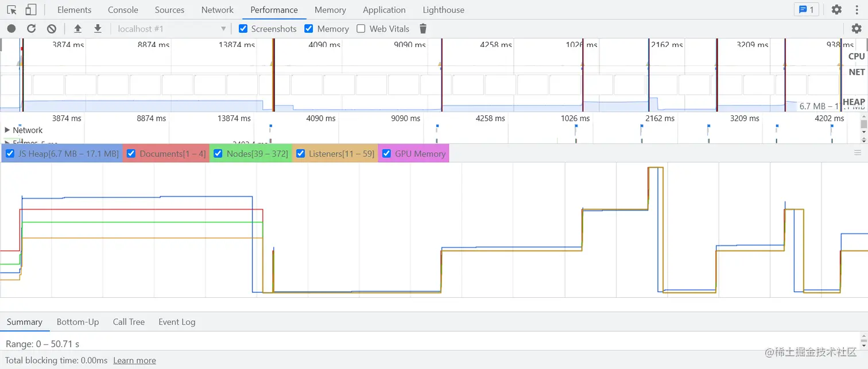868x369 pixels.
Task: Toggle the GPU Memory counter swatch
Action: pos(386,154)
